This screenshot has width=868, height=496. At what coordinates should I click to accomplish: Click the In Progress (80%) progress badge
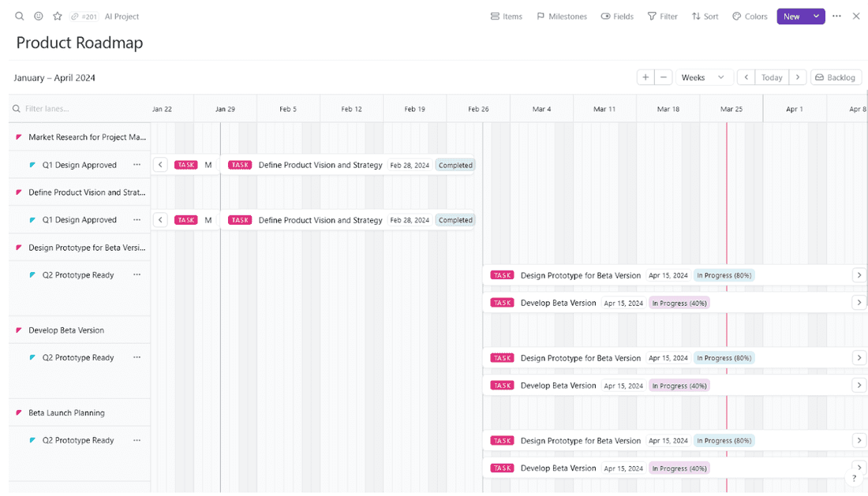click(x=724, y=275)
